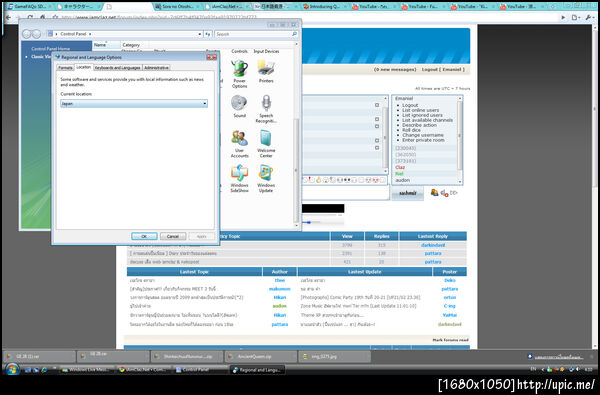Click the online users icon beside submit

pyautogui.click(x=434, y=193)
